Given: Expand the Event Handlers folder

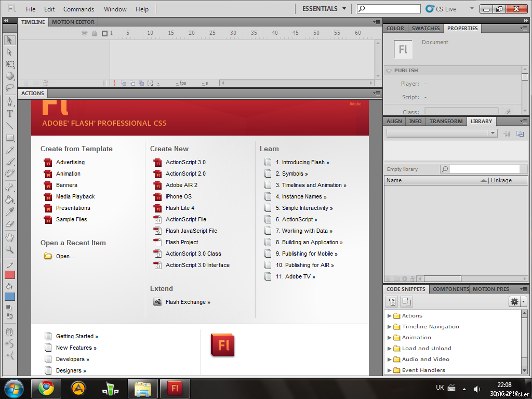Looking at the screenshot, I should (x=390, y=370).
